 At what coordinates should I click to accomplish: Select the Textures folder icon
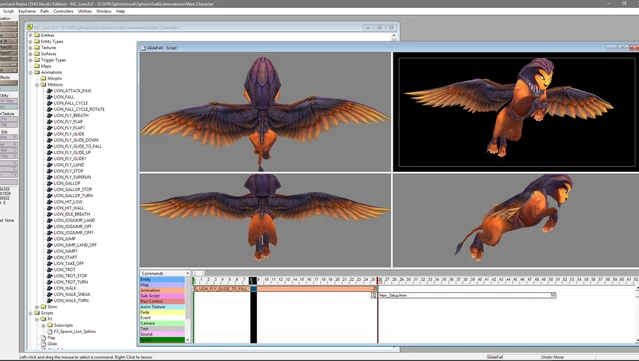pyautogui.click(x=37, y=48)
